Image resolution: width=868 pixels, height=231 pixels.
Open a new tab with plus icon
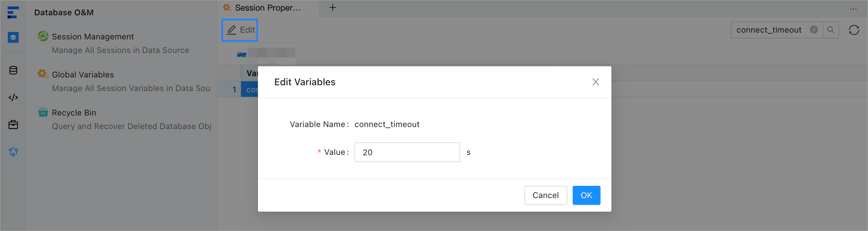(332, 7)
